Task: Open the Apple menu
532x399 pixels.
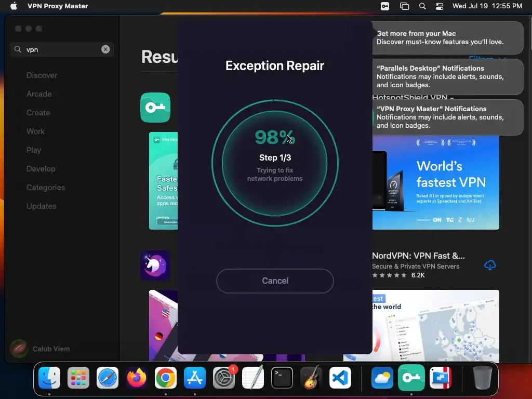Action: pos(14,6)
